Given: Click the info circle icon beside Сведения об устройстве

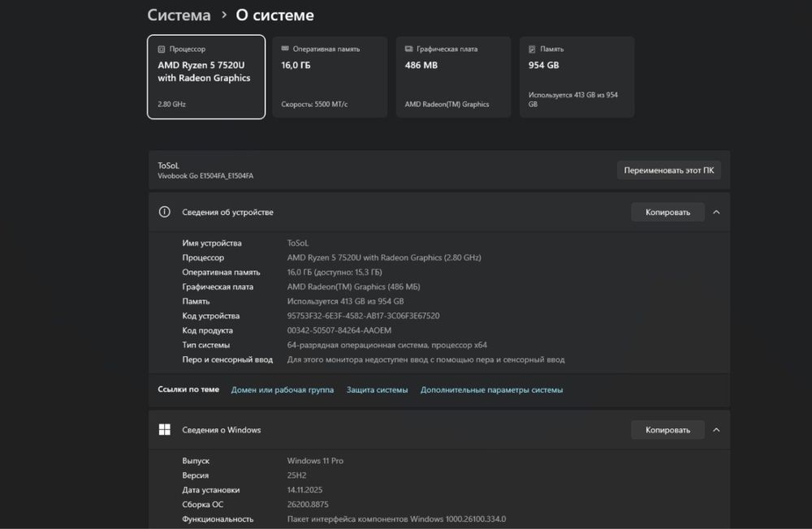Looking at the screenshot, I should click(x=164, y=212).
